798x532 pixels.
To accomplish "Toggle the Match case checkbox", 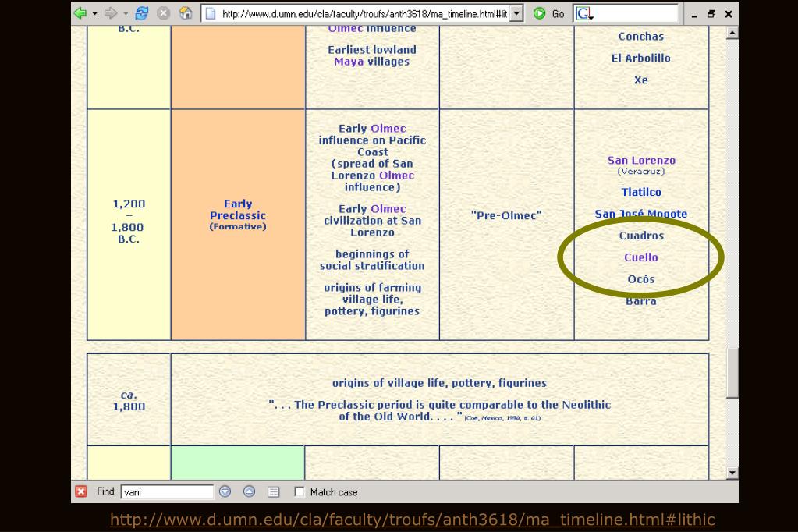I will point(300,491).
